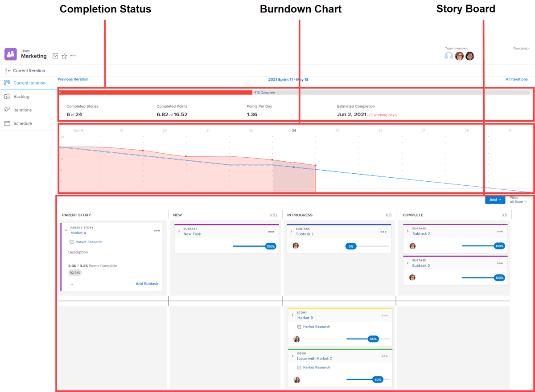Viewport: 535px width, 392px height.
Task: Click the plus icon under Market A story
Action: tap(72, 284)
